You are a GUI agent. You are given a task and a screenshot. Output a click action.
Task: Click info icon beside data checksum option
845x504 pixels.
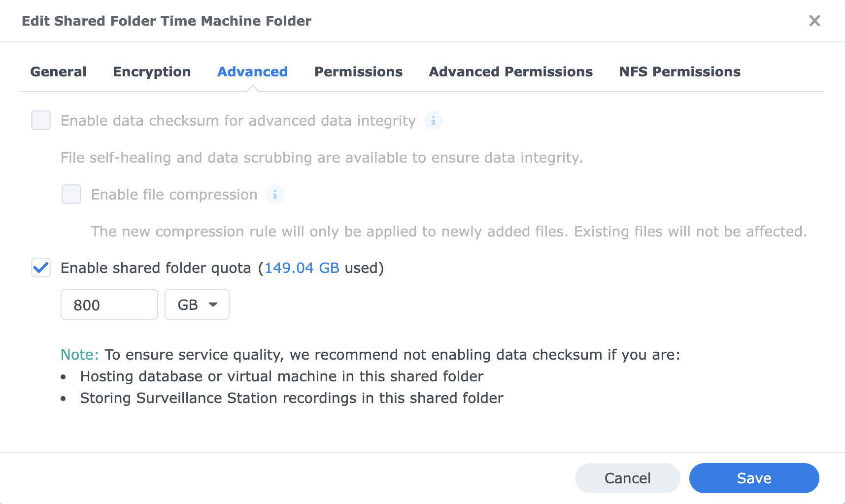(434, 121)
